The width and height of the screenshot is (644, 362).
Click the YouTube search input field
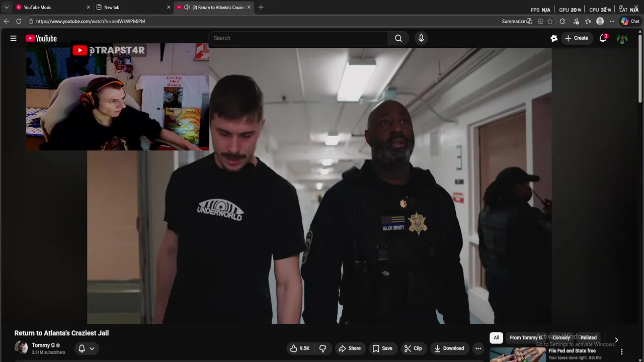(x=298, y=38)
